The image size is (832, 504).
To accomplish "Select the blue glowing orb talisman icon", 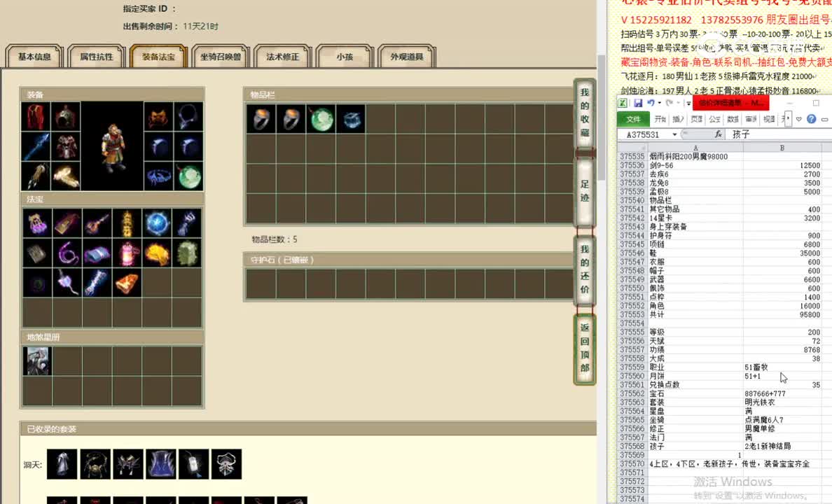I will click(x=157, y=223).
